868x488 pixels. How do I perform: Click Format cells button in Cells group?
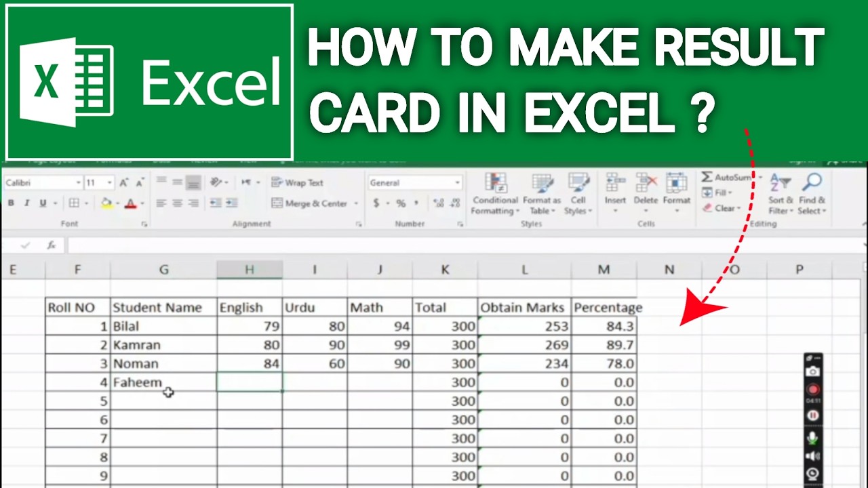(x=676, y=192)
